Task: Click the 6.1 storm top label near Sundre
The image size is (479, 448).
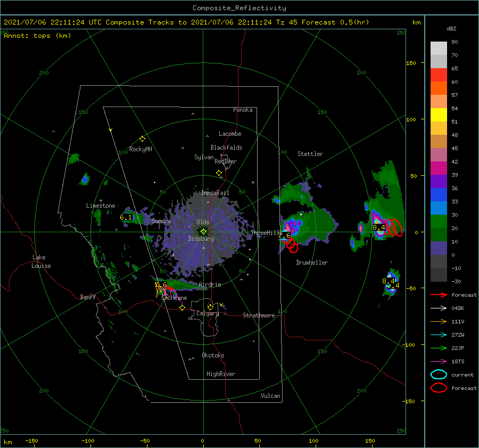Action: 126,217
